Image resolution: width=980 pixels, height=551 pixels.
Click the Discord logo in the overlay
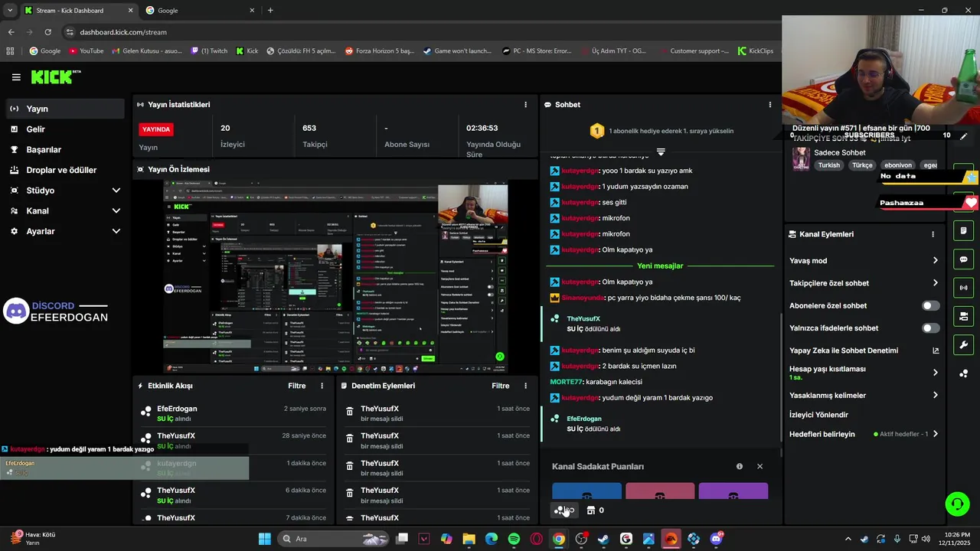16,311
